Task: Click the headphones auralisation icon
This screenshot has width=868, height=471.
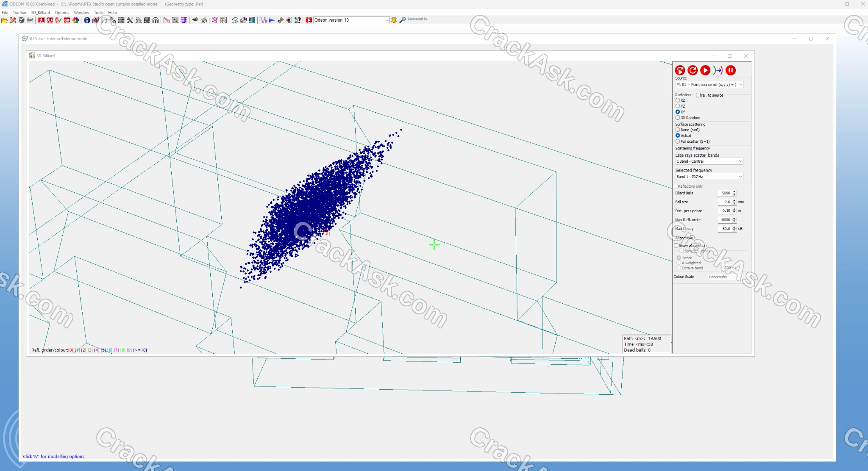Action: [156, 20]
